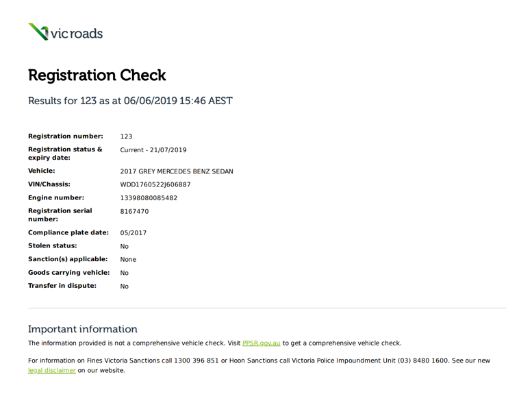532x401 pixels.
Task: Click the registration serial number 8167470
Action: [134, 212]
